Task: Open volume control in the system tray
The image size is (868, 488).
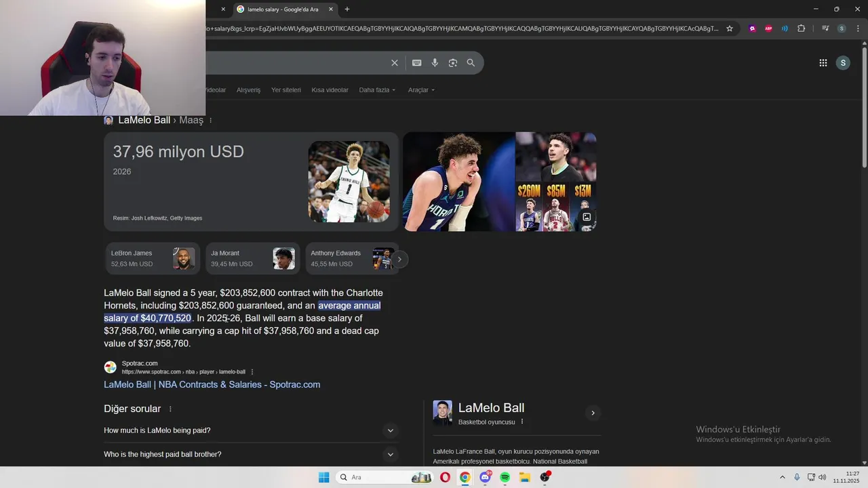Action: click(x=822, y=477)
